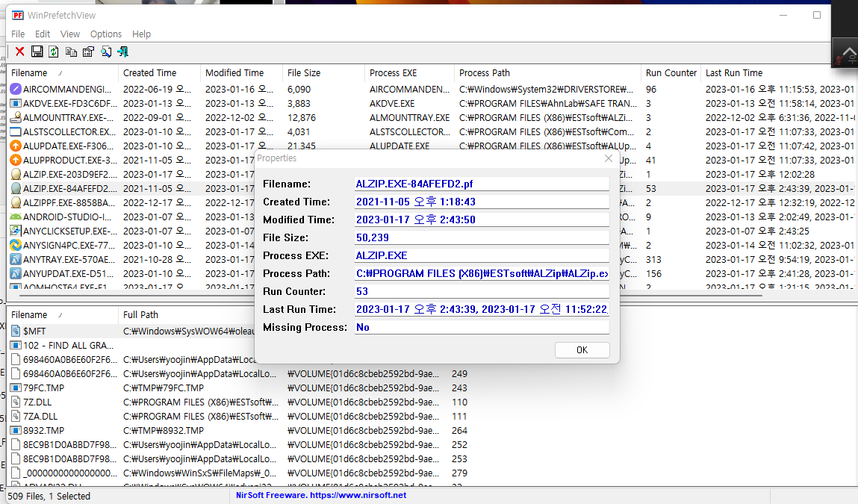
Task: Click 8932.TMP file icon
Action: click(x=16, y=431)
